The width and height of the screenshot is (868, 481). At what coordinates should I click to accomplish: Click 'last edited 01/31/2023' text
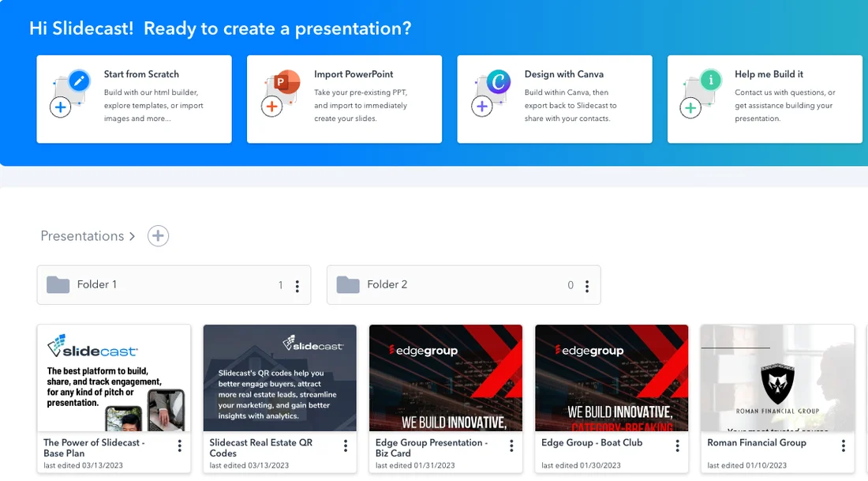click(x=415, y=465)
